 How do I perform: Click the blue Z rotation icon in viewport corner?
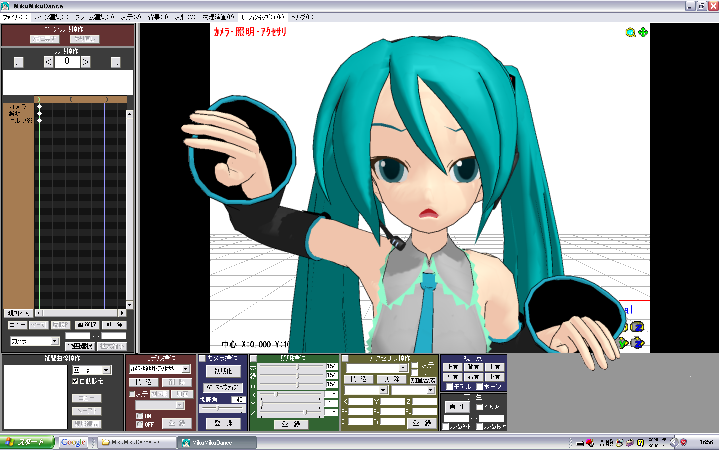tap(636, 327)
